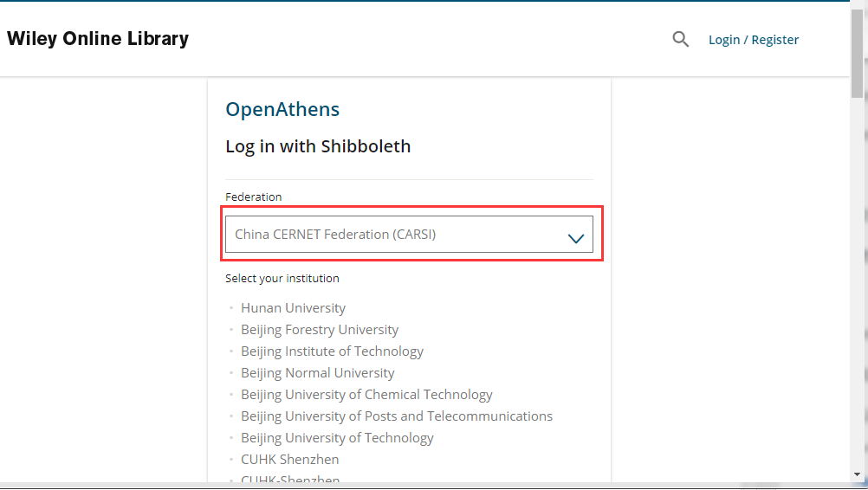Image resolution: width=868 pixels, height=490 pixels.
Task: Open the Login / Register link
Action: (753, 40)
